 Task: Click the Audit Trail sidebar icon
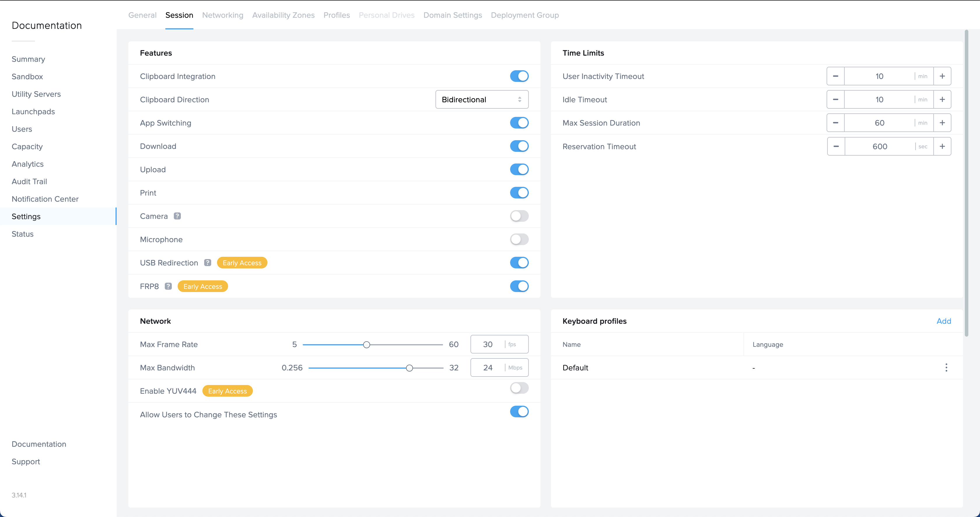point(29,181)
